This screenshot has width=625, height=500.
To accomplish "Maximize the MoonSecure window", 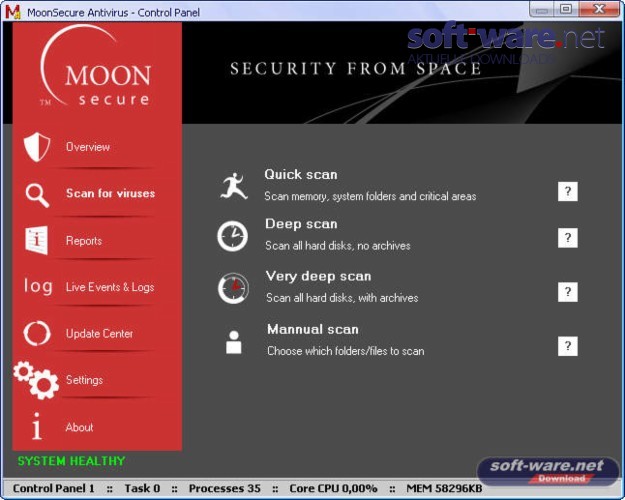I will coord(566,9).
